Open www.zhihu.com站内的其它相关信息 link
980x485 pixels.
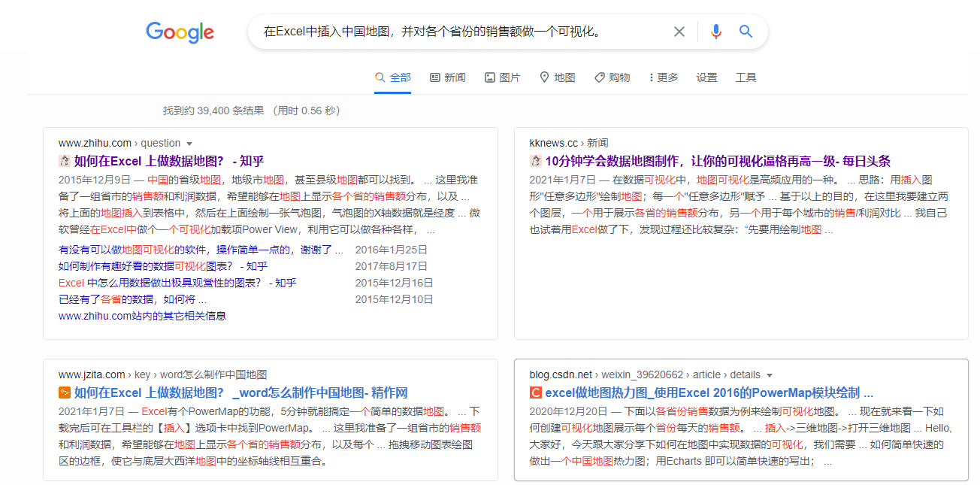point(142,316)
